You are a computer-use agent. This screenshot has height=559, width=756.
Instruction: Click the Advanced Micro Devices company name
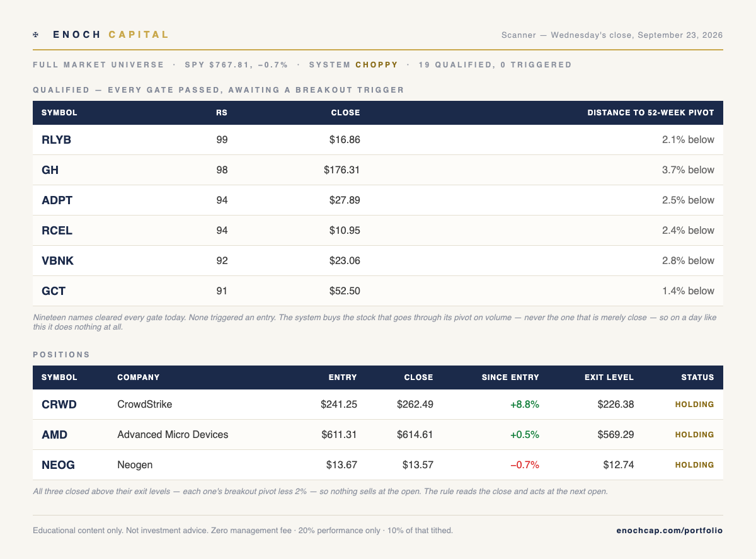pyautogui.click(x=173, y=435)
